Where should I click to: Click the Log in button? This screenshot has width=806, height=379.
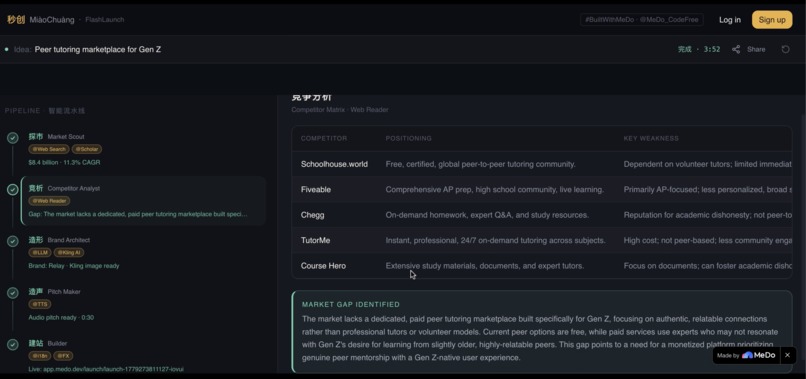[729, 20]
